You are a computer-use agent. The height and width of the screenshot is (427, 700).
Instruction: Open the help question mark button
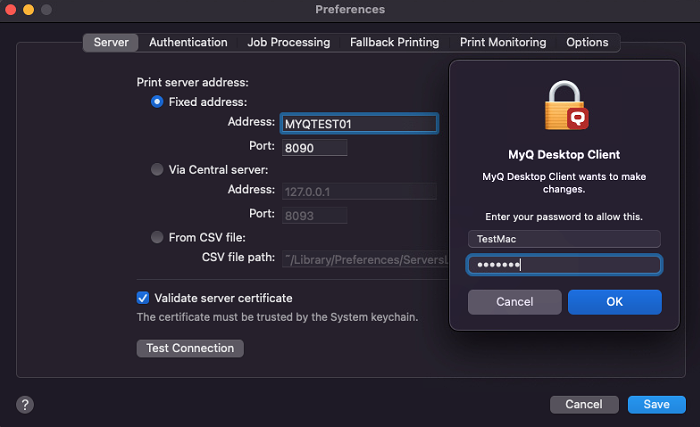tap(25, 404)
